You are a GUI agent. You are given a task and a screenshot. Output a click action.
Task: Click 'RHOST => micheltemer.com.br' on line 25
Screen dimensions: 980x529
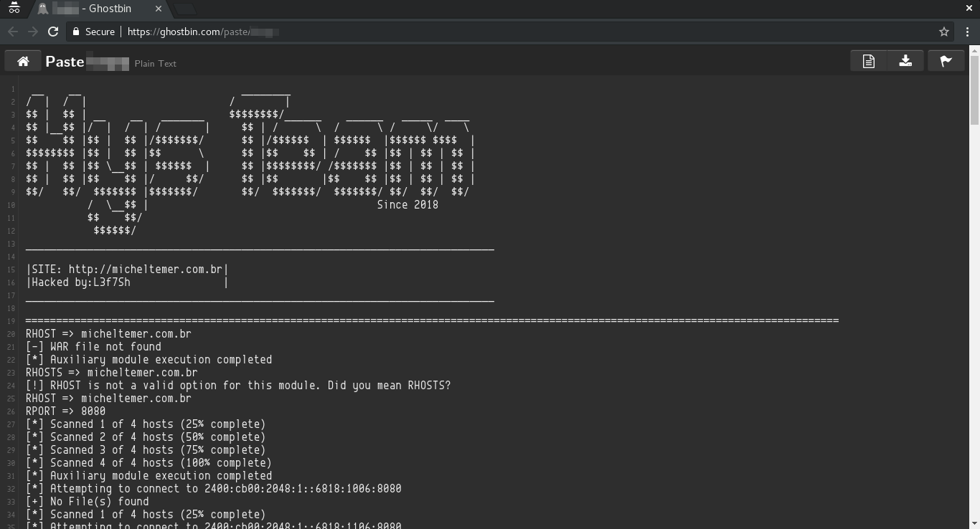tap(108, 399)
